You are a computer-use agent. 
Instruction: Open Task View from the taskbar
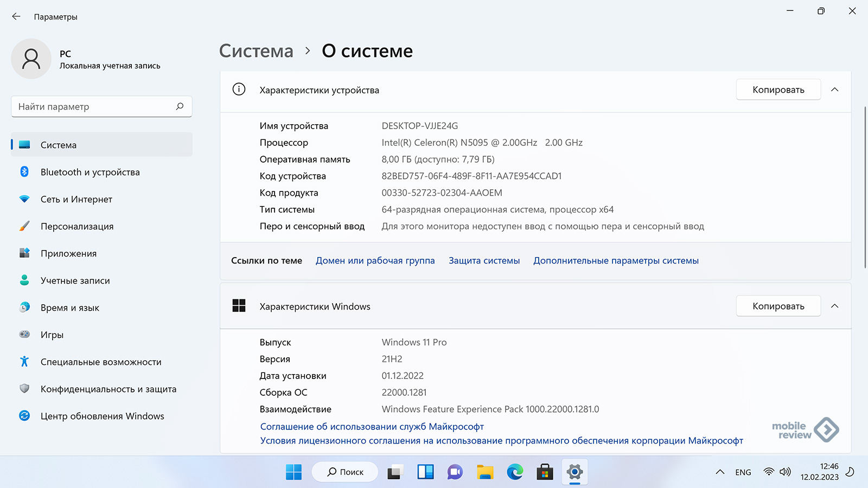tap(395, 472)
